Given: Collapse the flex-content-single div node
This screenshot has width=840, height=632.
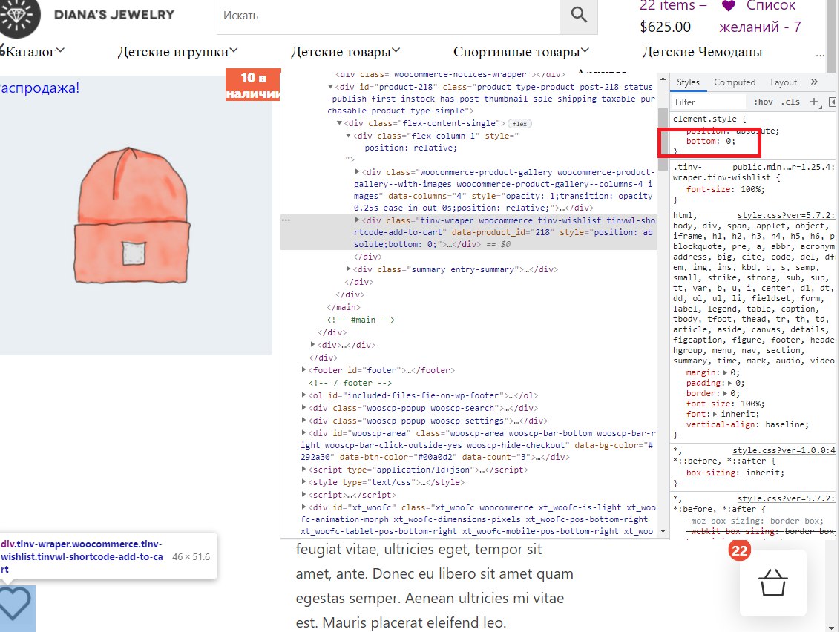Looking at the screenshot, I should click(339, 123).
